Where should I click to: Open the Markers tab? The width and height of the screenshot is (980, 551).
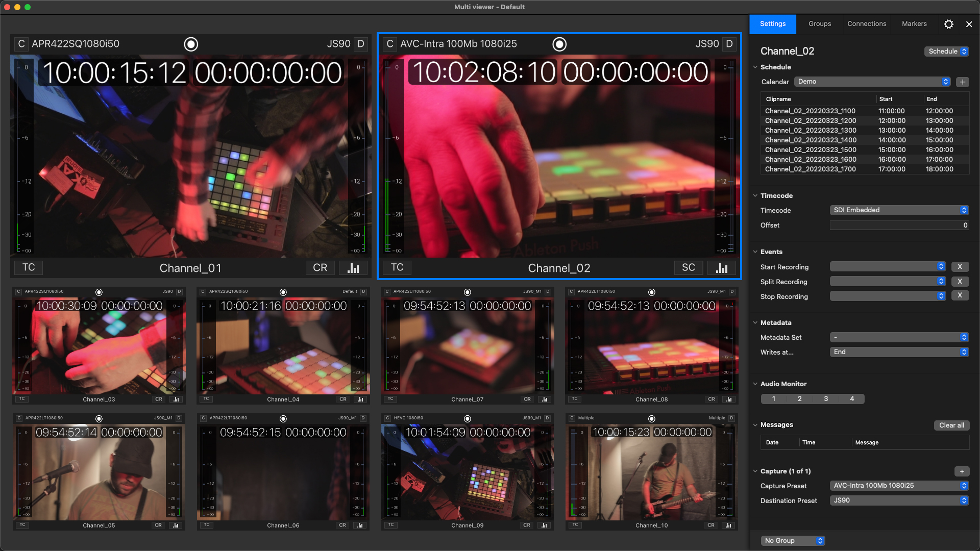click(914, 24)
